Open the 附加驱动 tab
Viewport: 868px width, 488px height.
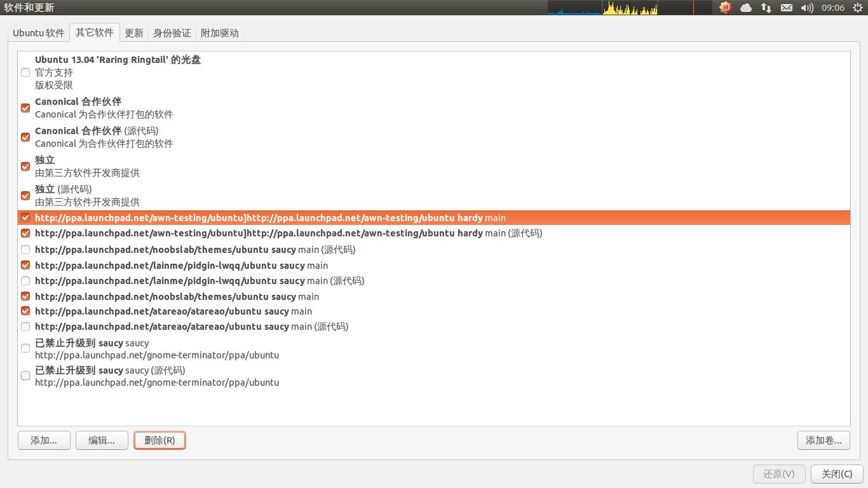(220, 33)
